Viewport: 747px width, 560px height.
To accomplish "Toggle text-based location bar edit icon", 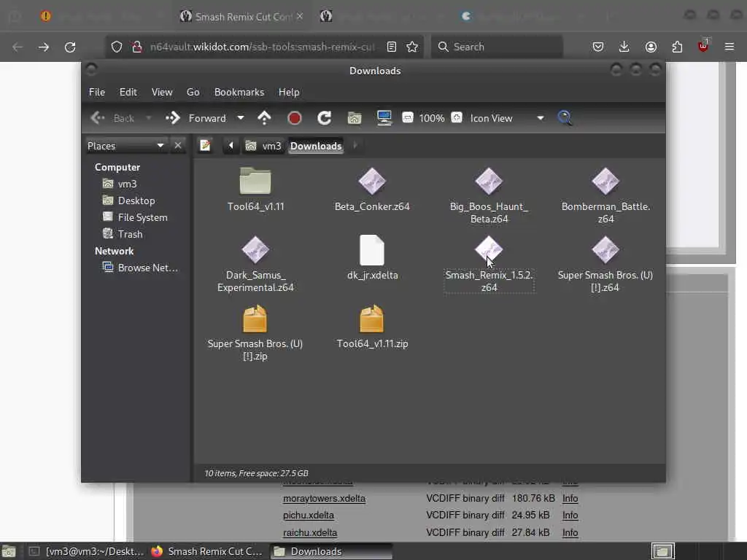I will (205, 145).
